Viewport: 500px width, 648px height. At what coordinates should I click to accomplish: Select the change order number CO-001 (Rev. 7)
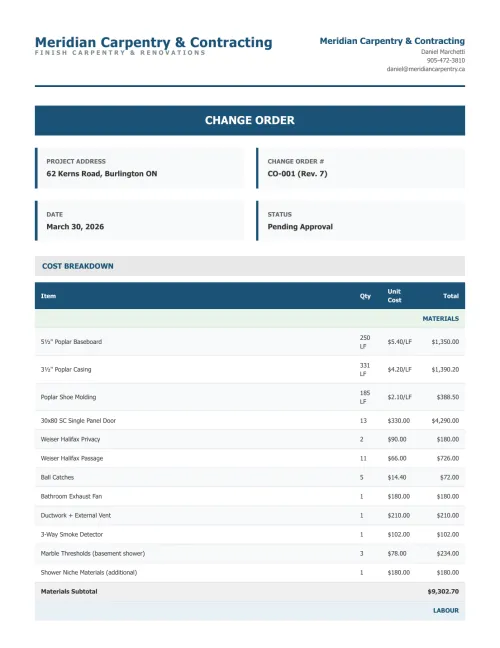[298, 174]
